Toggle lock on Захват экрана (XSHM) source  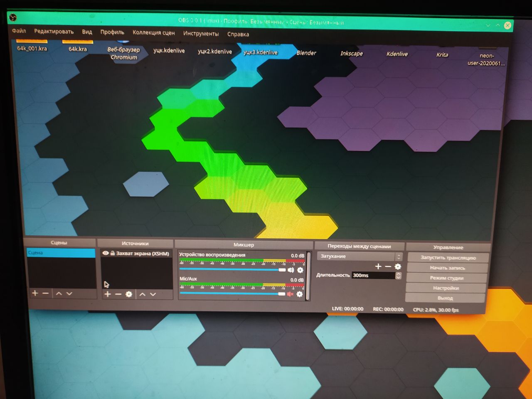pyautogui.click(x=113, y=253)
